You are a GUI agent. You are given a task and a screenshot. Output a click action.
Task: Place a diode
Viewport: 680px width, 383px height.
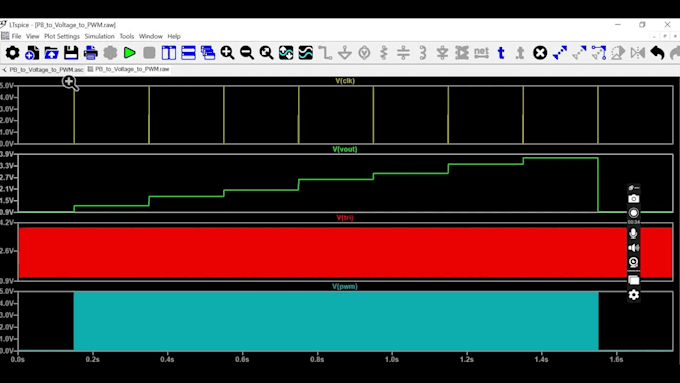(x=442, y=53)
